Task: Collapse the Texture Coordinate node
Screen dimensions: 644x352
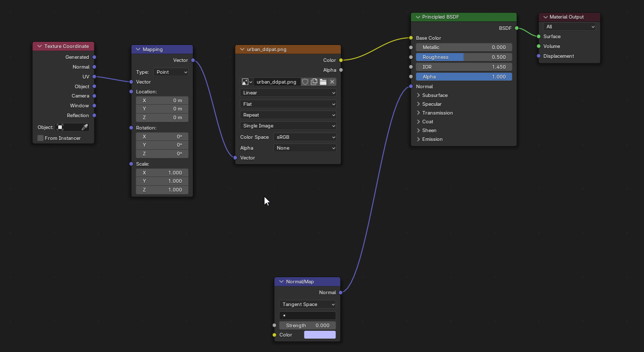Action: pyautogui.click(x=39, y=46)
